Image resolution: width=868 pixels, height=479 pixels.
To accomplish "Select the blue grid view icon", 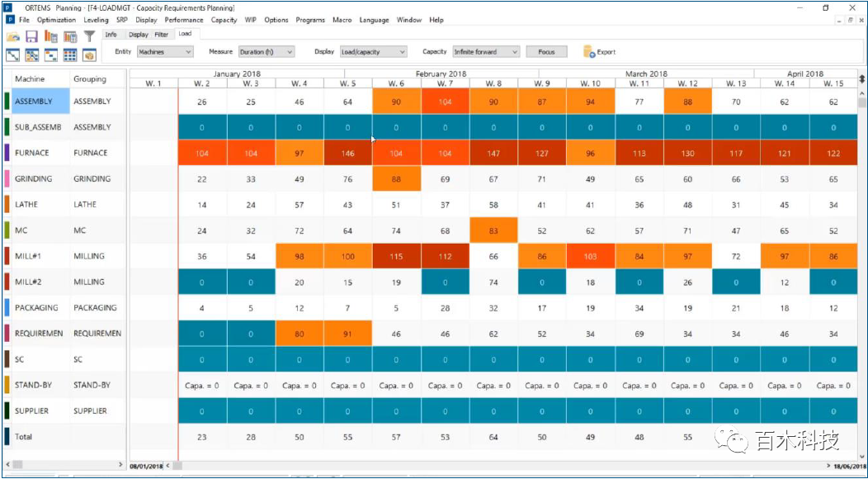I will (x=70, y=55).
